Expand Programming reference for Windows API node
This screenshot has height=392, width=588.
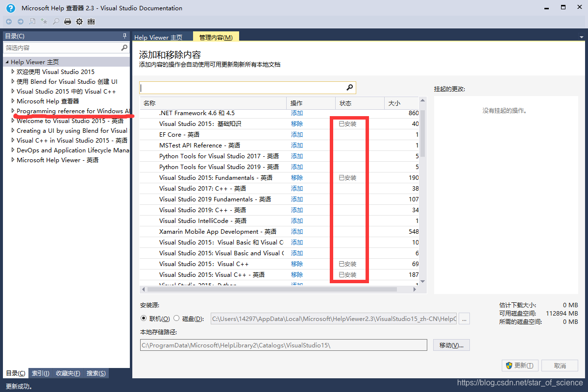point(13,111)
